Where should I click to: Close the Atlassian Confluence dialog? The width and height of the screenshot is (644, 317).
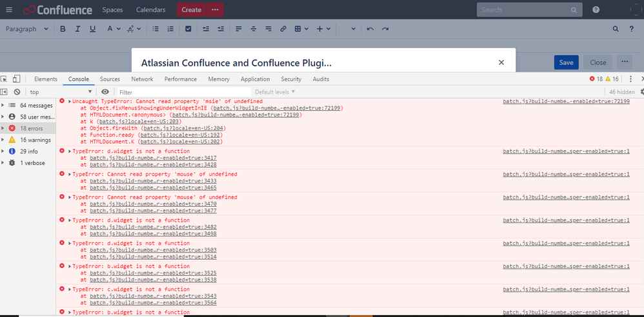pyautogui.click(x=501, y=62)
